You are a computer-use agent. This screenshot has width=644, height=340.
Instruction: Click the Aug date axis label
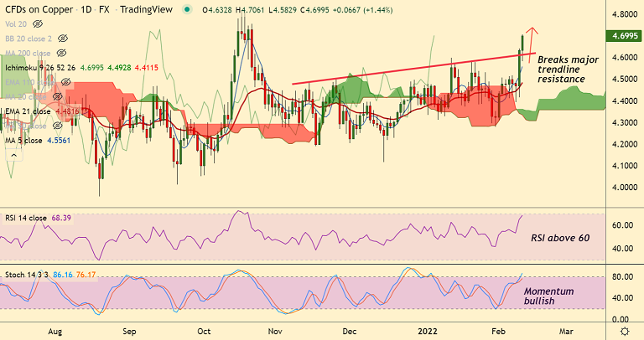(55, 332)
